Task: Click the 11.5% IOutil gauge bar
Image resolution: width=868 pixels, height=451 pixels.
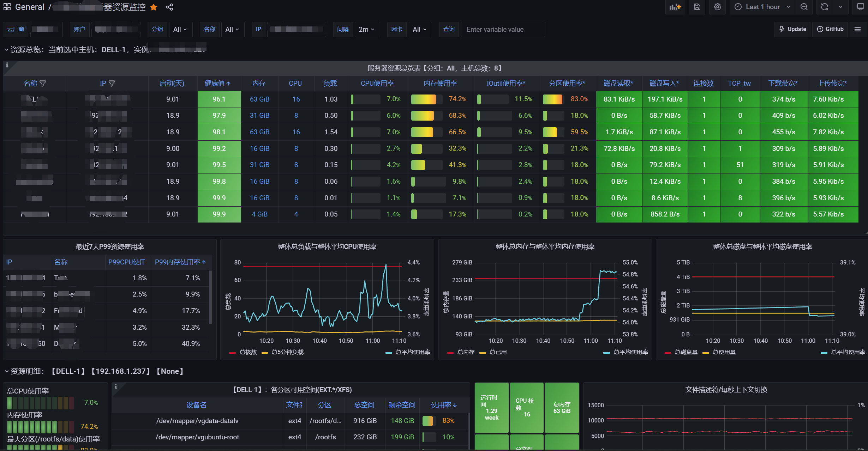Action: [493, 99]
